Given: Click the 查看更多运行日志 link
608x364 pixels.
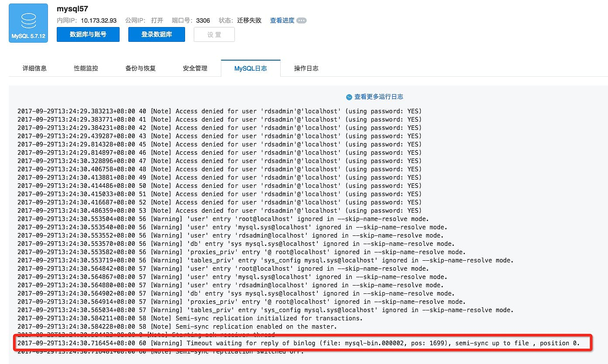Looking at the screenshot, I should 378,97.
